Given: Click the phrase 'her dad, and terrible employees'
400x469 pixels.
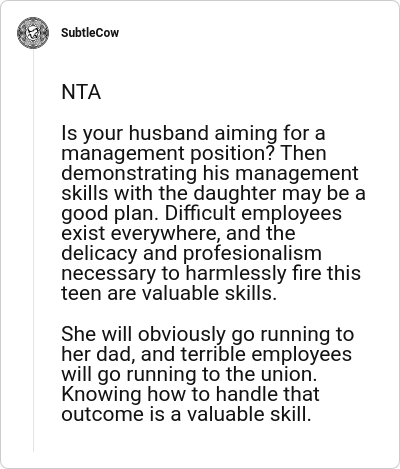Looking at the screenshot, I should click(207, 354).
